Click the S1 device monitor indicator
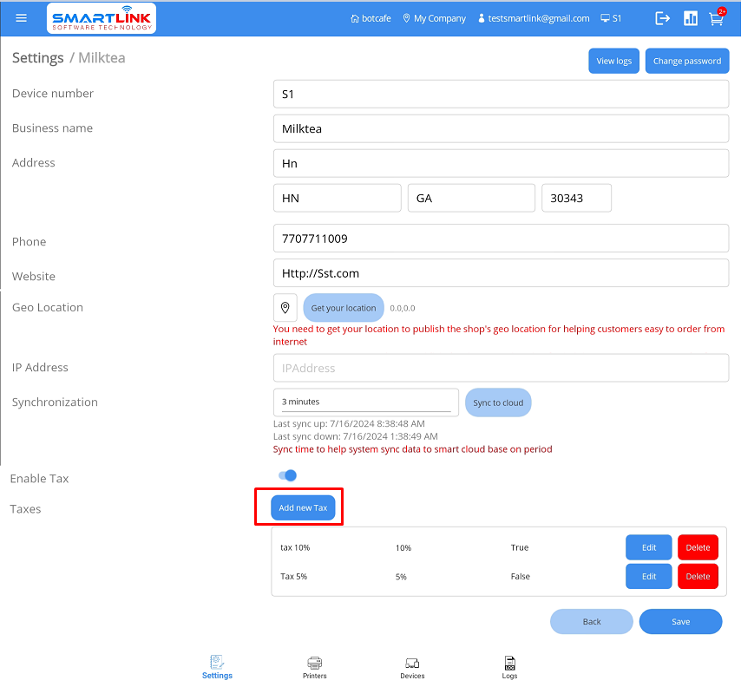This screenshot has width=741, height=700. pyautogui.click(x=611, y=18)
